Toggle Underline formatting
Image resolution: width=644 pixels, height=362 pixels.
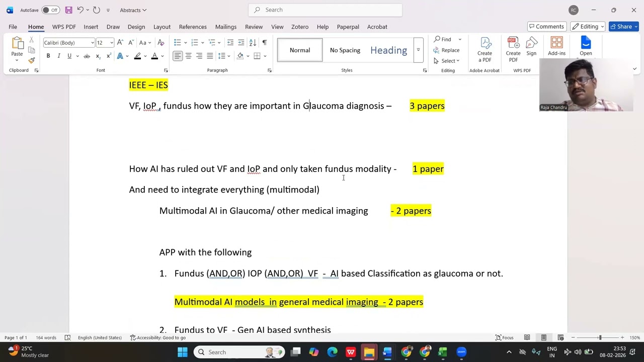click(x=69, y=56)
